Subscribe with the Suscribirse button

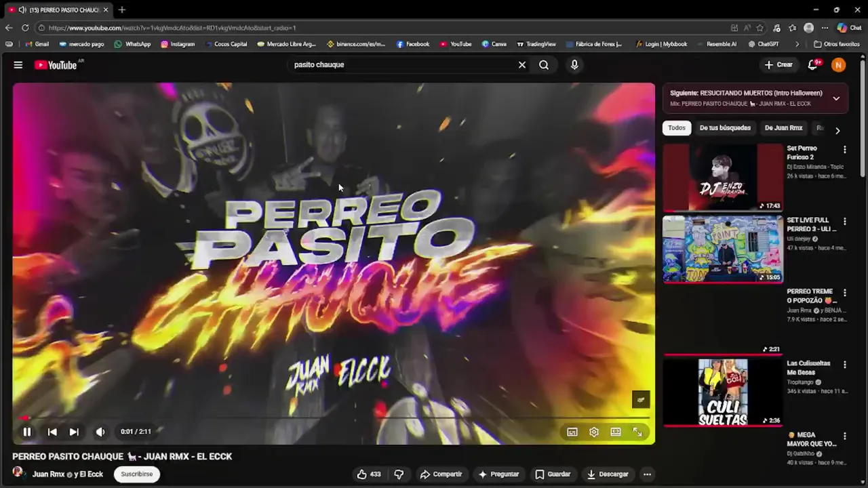coord(137,474)
